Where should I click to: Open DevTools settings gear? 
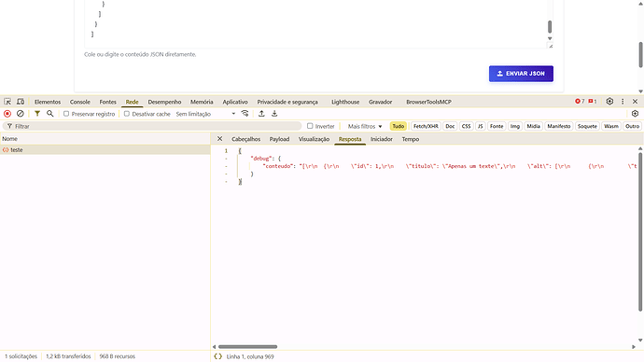click(609, 102)
